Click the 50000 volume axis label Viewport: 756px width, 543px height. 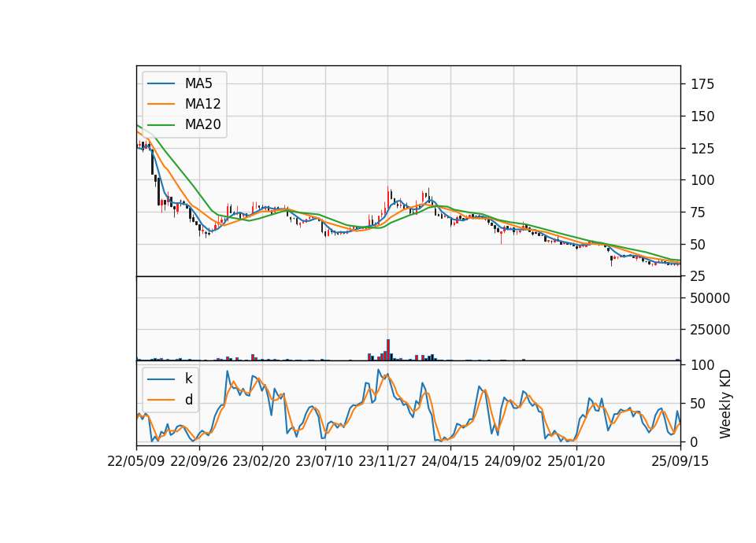pos(710,298)
